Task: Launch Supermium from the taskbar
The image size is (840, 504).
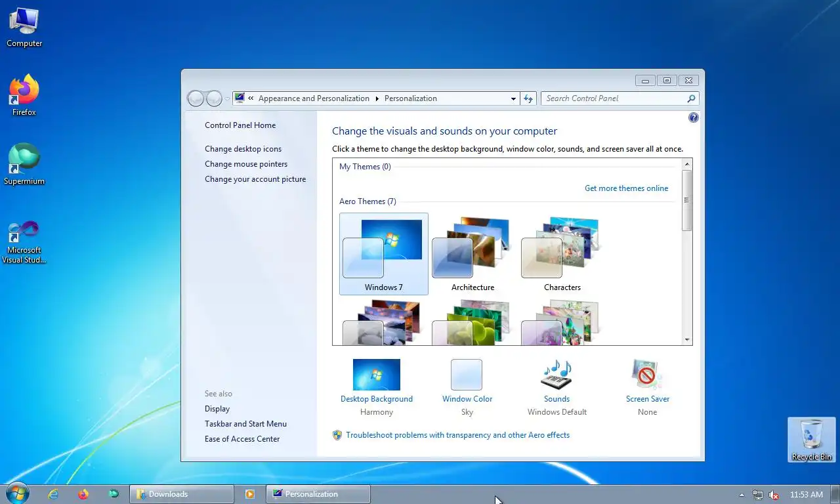Action: tap(114, 494)
